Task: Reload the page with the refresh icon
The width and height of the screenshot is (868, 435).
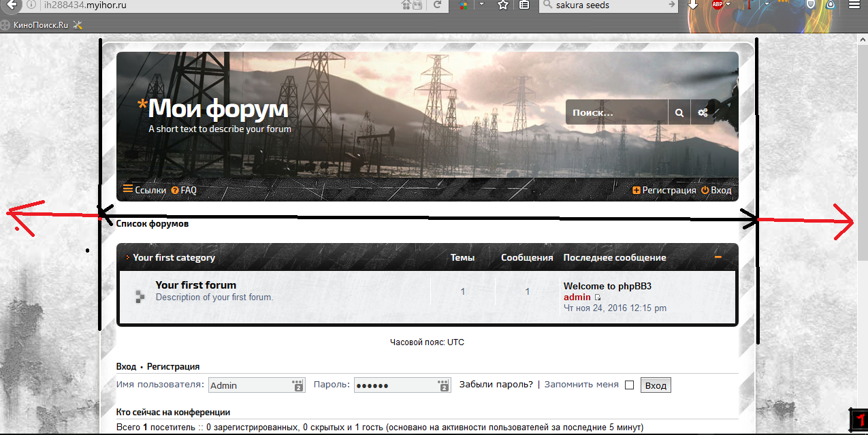Action: 438,5
